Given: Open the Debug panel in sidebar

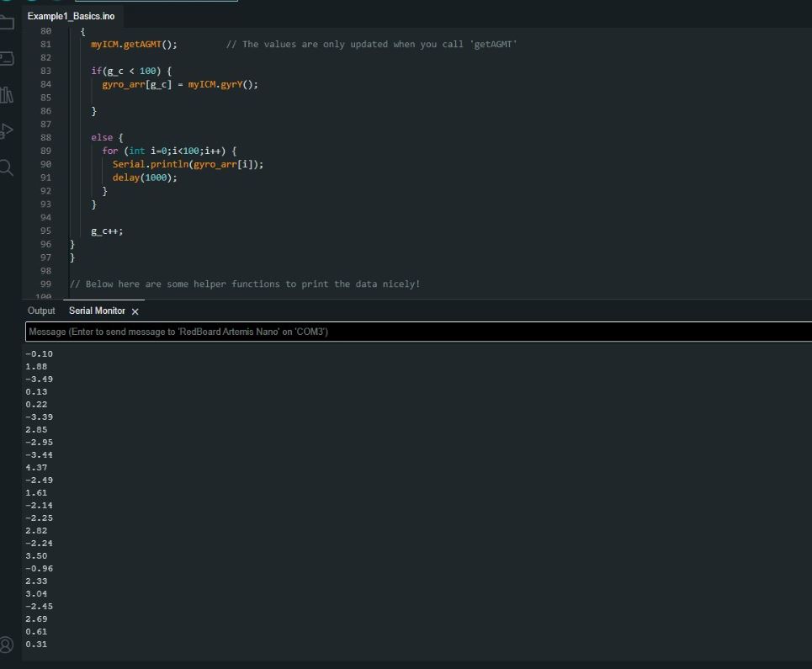Looking at the screenshot, I should click(7, 130).
